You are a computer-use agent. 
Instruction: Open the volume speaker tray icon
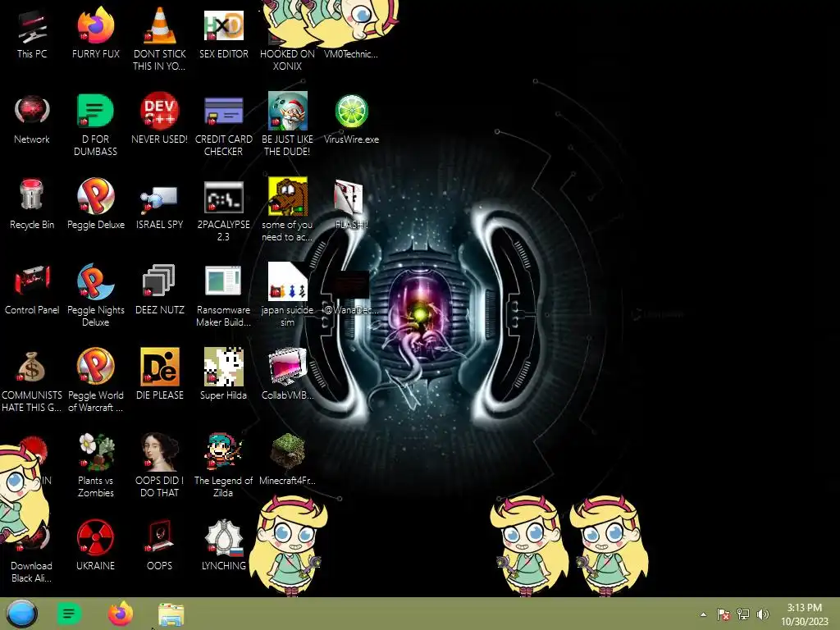[x=763, y=614]
